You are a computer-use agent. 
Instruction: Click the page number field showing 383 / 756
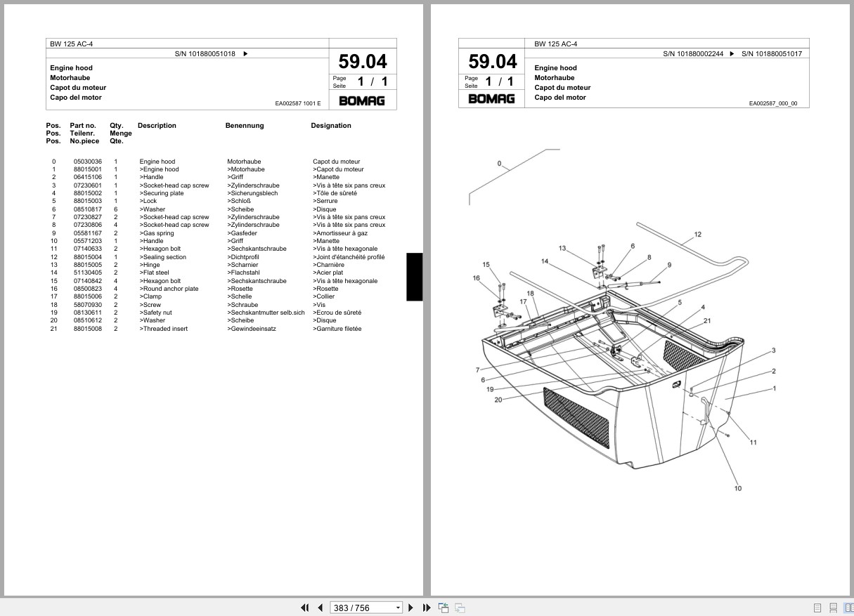(x=362, y=608)
